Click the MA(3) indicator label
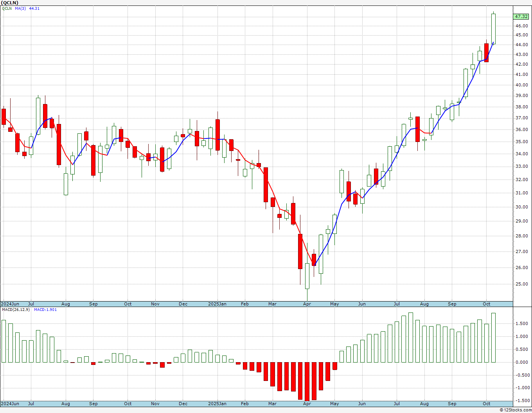 (x=20, y=9)
